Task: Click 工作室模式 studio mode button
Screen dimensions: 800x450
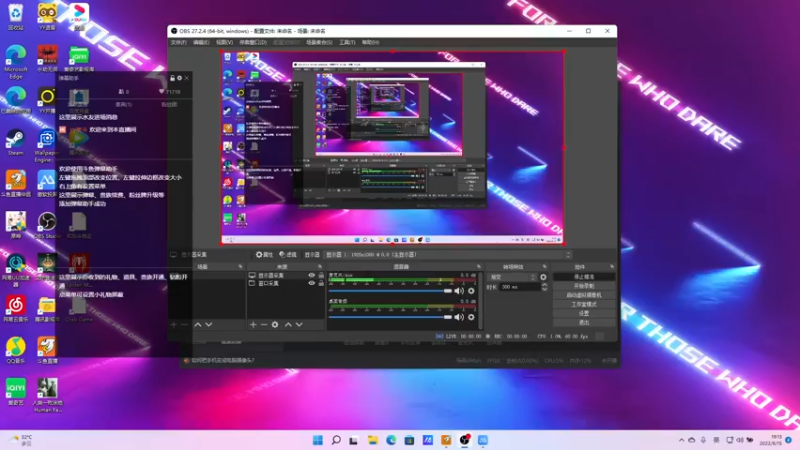Action: point(584,304)
